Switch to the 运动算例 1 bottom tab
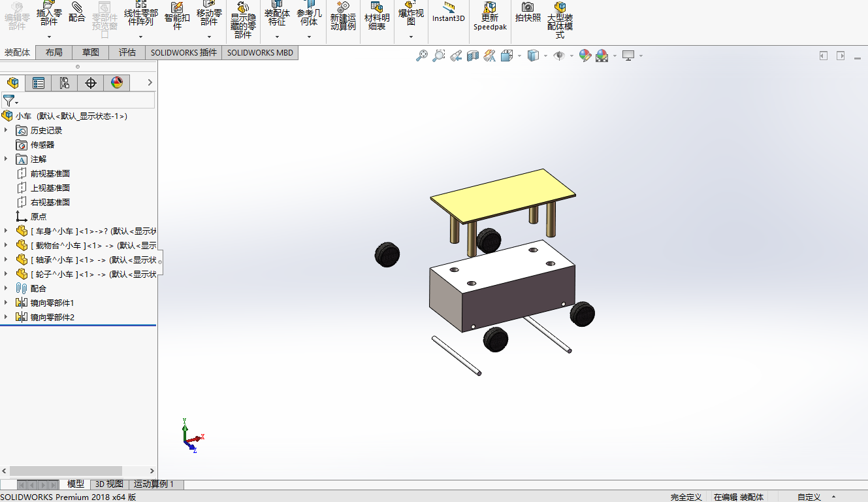The width and height of the screenshot is (868, 502). pyautogui.click(x=154, y=484)
